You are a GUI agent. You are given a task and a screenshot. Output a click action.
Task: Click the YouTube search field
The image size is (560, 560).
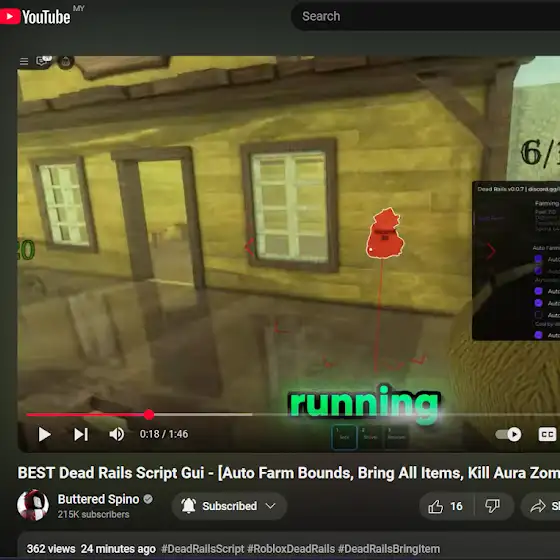coord(425,16)
